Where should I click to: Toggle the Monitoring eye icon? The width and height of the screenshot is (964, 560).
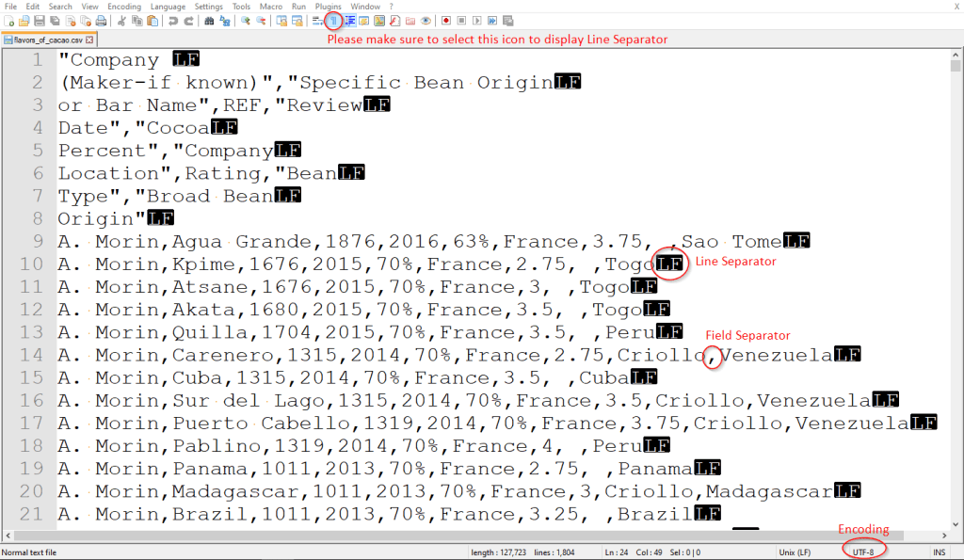click(x=426, y=20)
